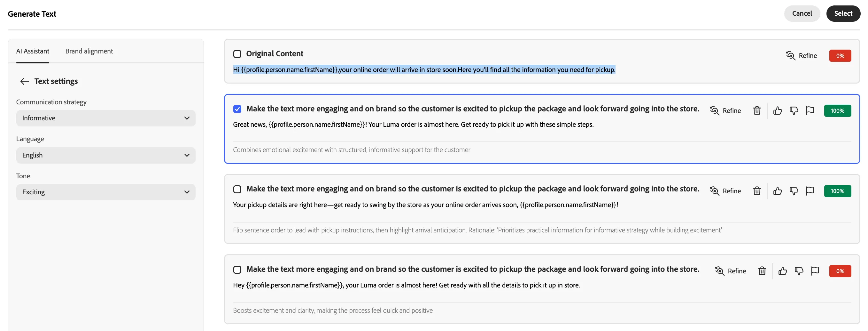Flag the 'Hey' Luma order variation
This screenshot has width=868, height=331.
point(815,271)
